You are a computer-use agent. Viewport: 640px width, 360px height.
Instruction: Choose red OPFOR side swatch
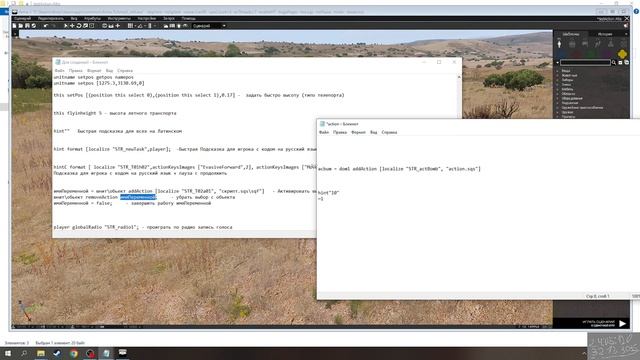[576, 54]
